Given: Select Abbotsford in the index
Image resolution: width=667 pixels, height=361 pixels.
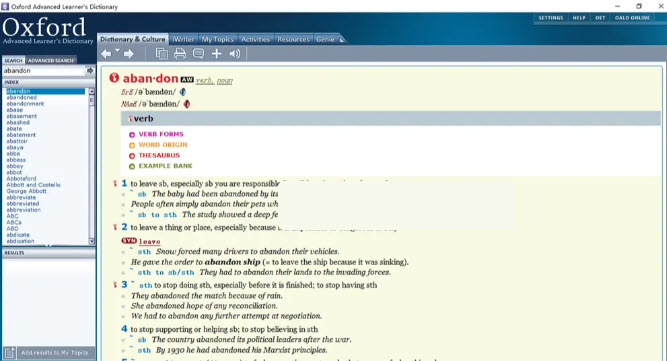Looking at the screenshot, I should pos(21,179).
